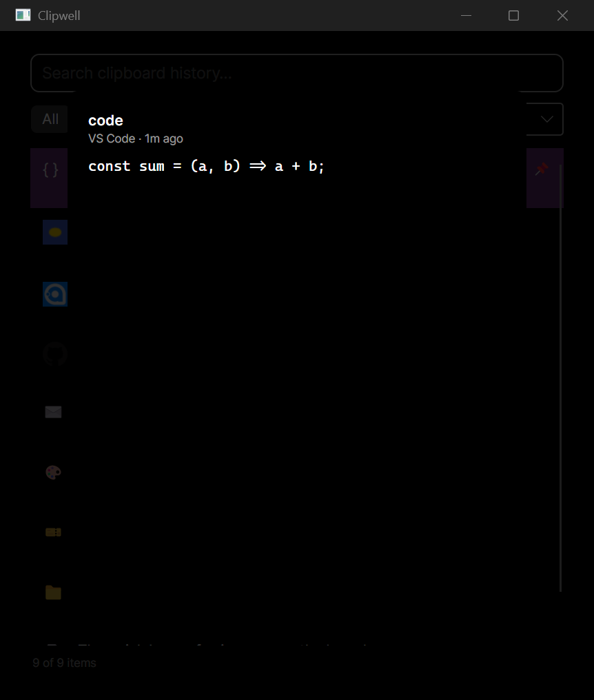The height and width of the screenshot is (700, 594).
Task: Open the ticket icon clipboard entry
Action: pyautogui.click(x=53, y=532)
